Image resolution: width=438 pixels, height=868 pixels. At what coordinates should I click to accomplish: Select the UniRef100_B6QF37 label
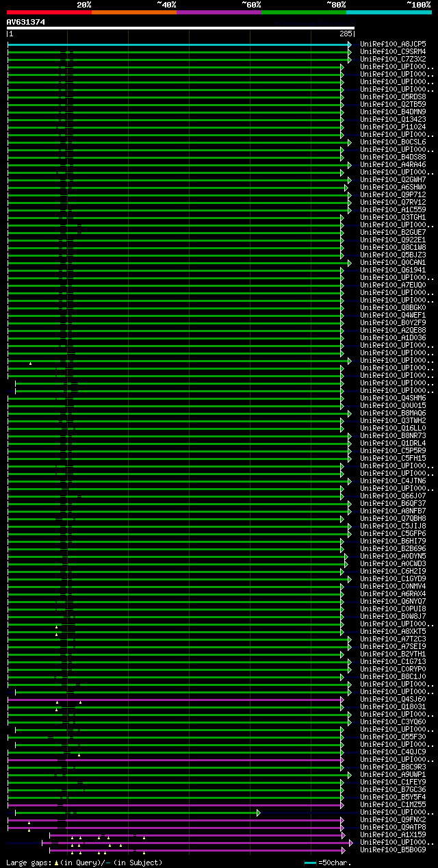pyautogui.click(x=393, y=503)
